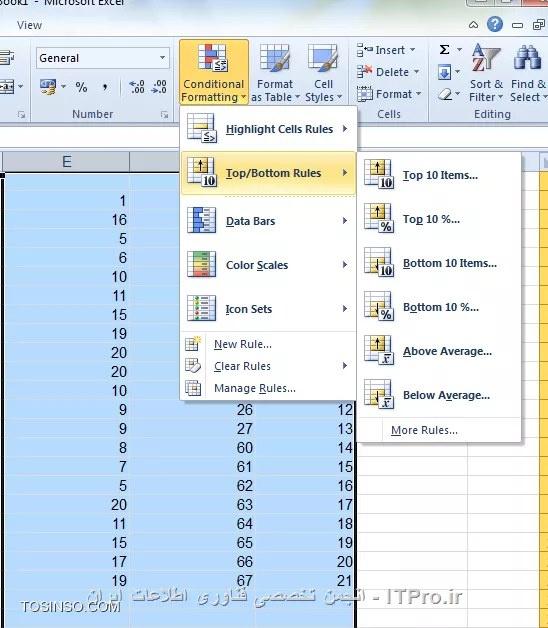The height and width of the screenshot is (628, 548).
Task: Apply Comma Style format
Action: (x=105, y=87)
